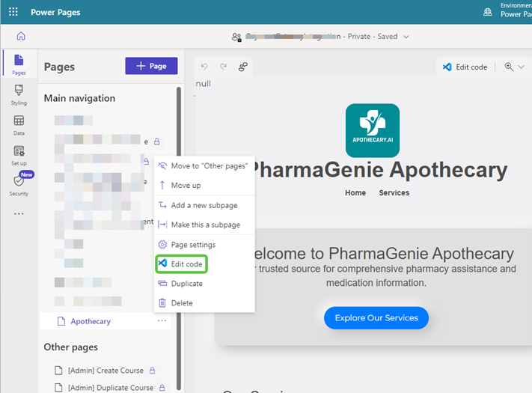The image size is (532, 393).
Task: Open the app launcher waffle icon
Action: coord(13,12)
